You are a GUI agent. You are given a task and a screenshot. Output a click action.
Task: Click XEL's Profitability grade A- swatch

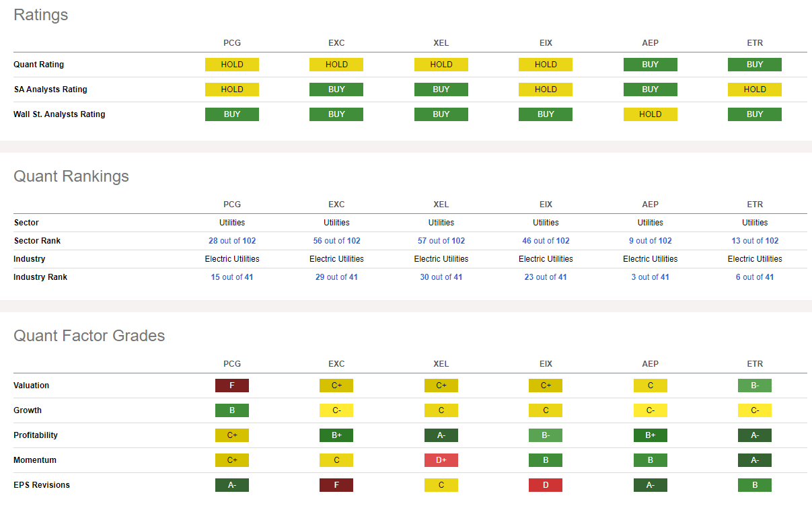(x=441, y=435)
